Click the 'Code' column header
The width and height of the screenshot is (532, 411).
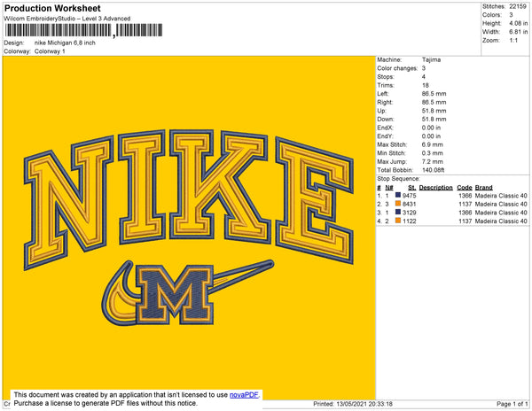coord(465,188)
